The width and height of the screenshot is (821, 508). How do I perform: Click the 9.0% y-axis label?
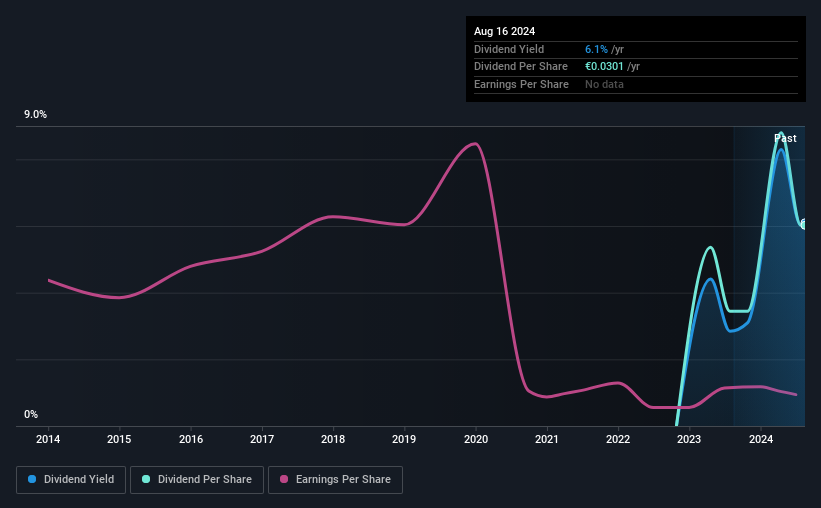pyautogui.click(x=35, y=114)
